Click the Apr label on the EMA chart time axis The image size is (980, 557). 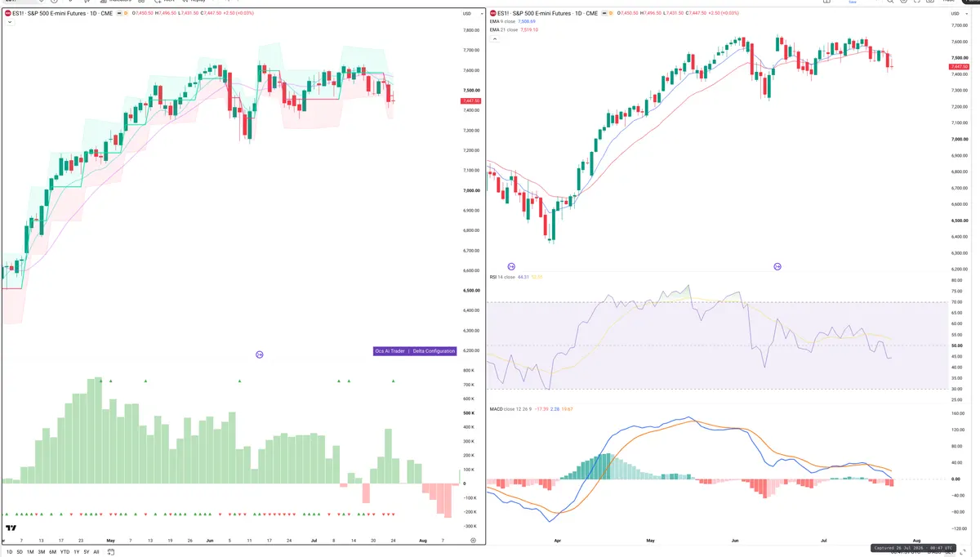[558, 541]
